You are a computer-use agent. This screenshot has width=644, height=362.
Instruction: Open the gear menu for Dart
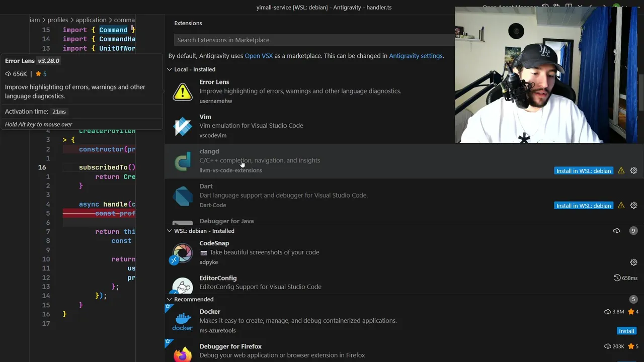click(x=633, y=205)
